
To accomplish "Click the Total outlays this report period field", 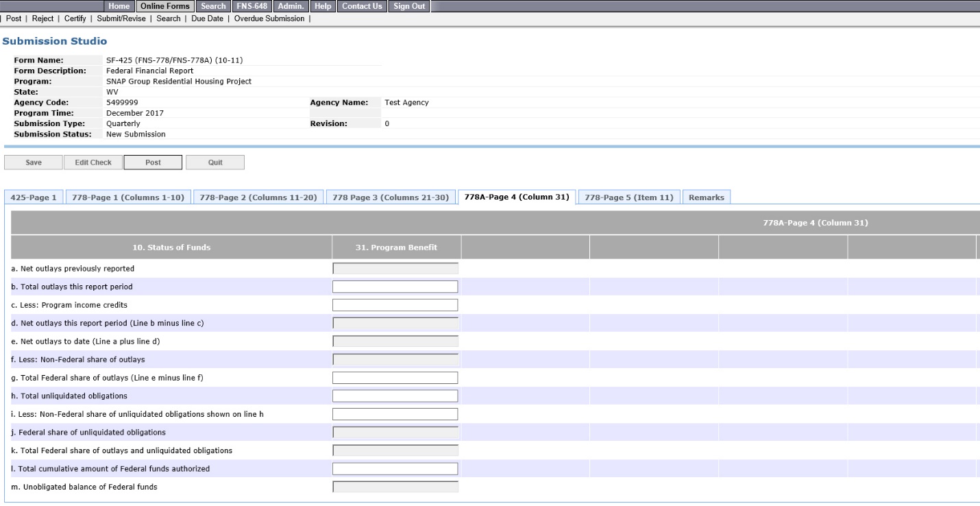I will coord(395,287).
